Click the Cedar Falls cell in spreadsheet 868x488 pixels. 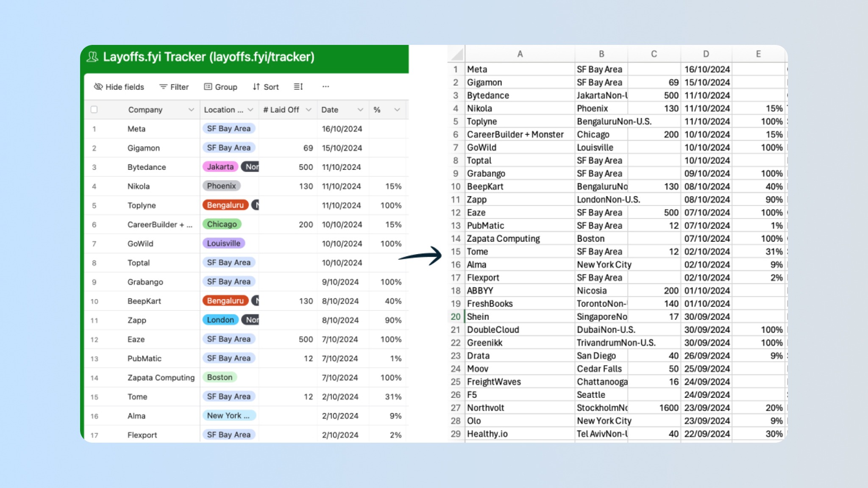[x=601, y=369]
